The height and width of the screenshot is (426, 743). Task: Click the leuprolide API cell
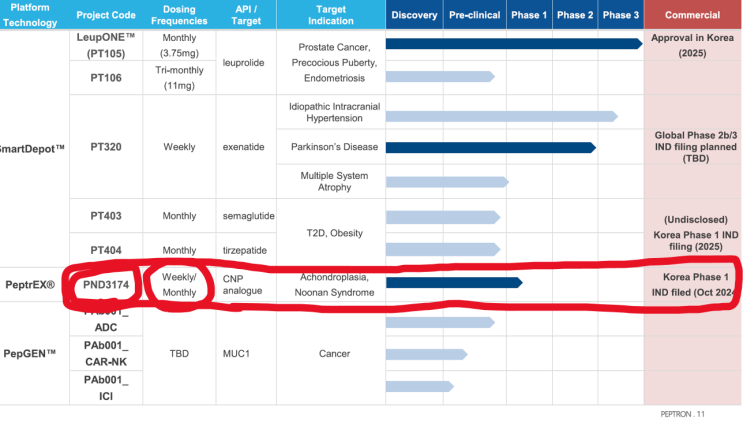[244, 63]
